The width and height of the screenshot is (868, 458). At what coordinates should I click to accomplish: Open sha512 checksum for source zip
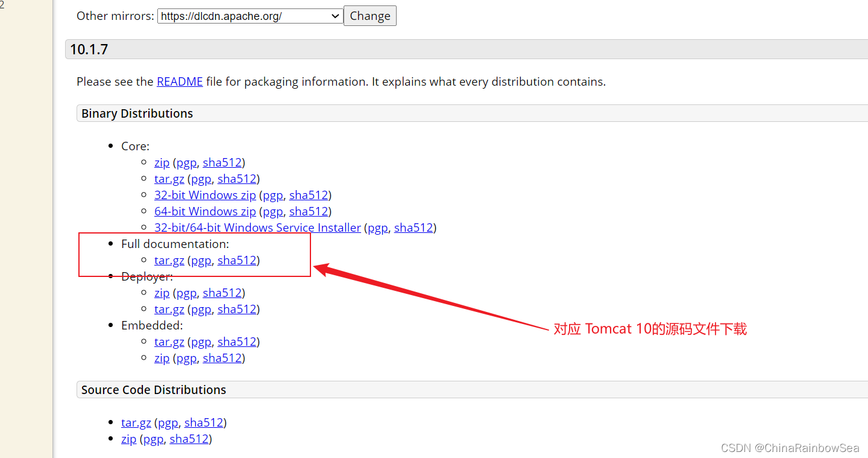[x=189, y=439]
